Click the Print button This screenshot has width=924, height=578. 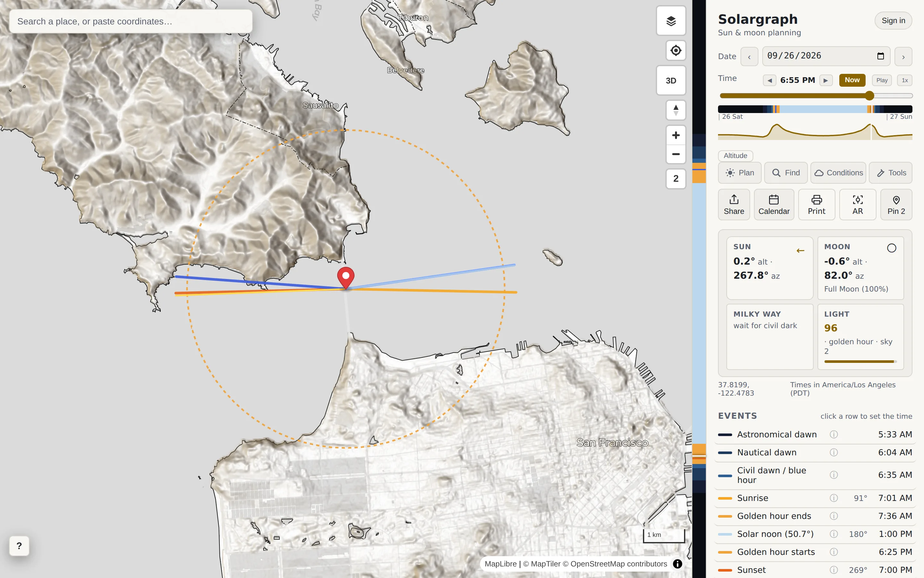pos(816,205)
